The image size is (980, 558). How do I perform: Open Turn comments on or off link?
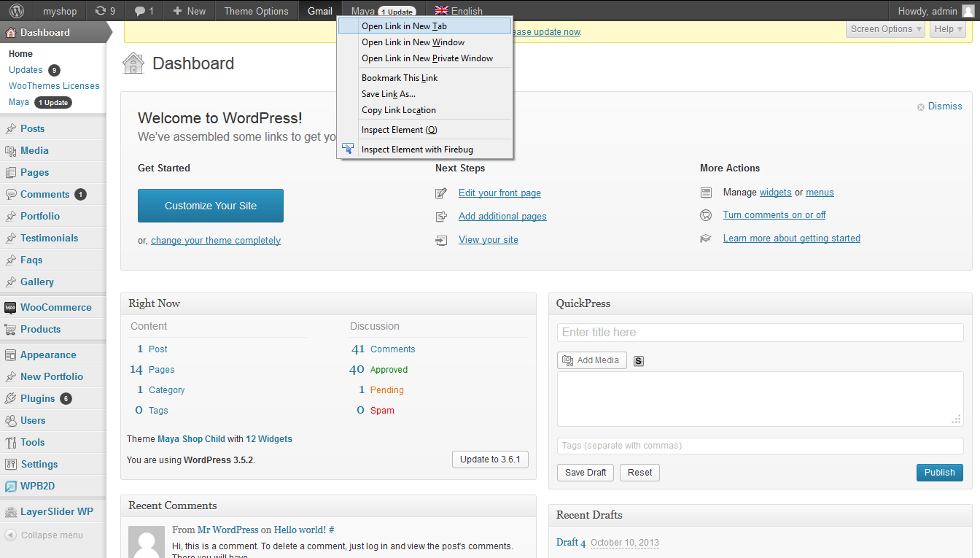coord(774,215)
